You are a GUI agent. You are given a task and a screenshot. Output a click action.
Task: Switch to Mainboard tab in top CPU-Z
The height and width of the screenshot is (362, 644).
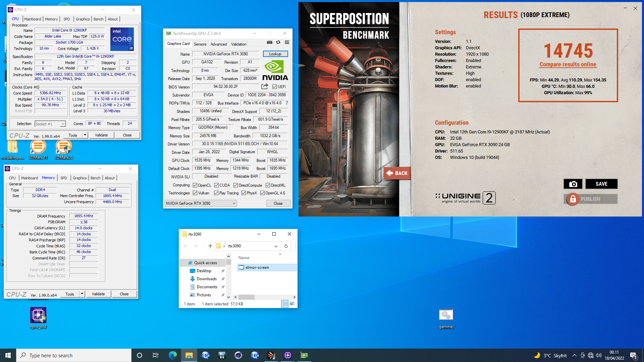pyautogui.click(x=33, y=19)
